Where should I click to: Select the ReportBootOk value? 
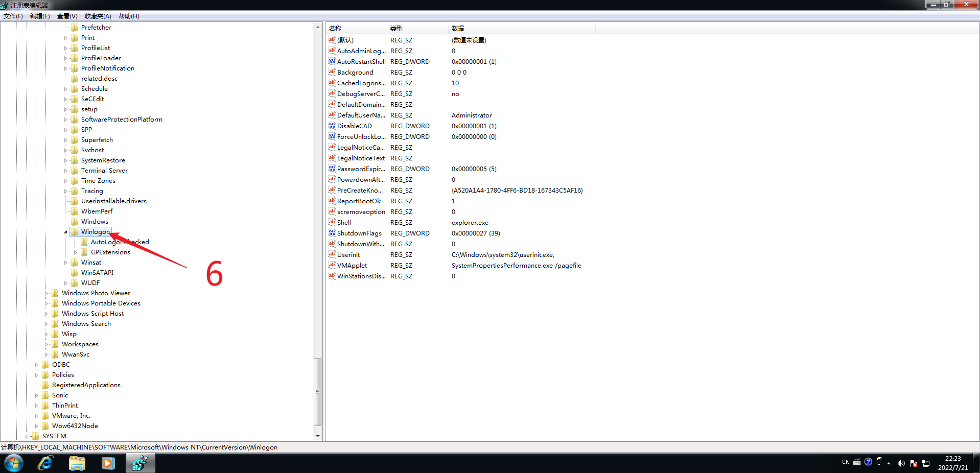coord(359,201)
